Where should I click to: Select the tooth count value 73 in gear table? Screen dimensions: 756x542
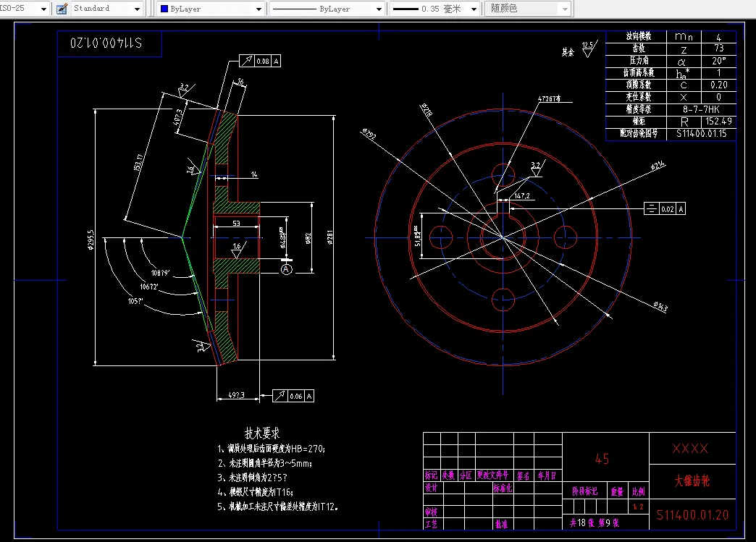[719, 48]
